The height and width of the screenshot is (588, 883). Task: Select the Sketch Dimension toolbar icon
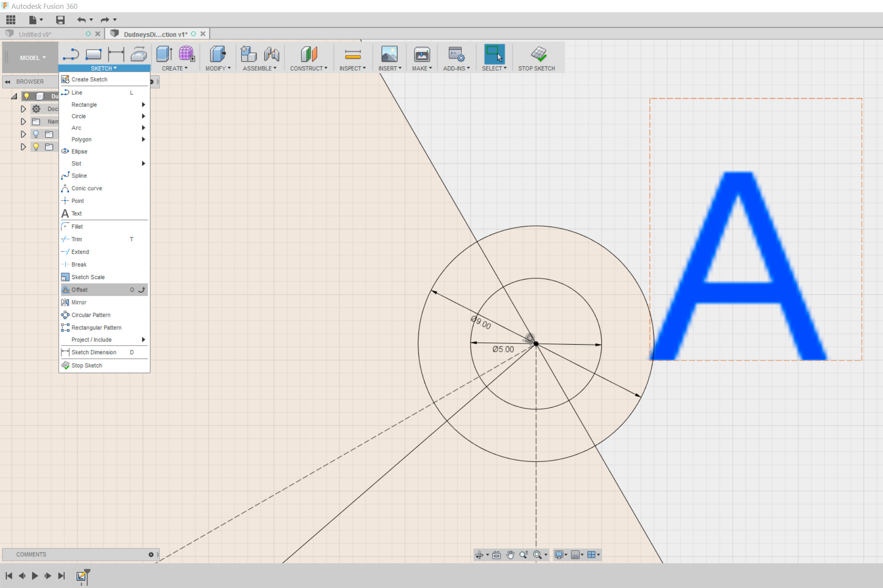116,54
